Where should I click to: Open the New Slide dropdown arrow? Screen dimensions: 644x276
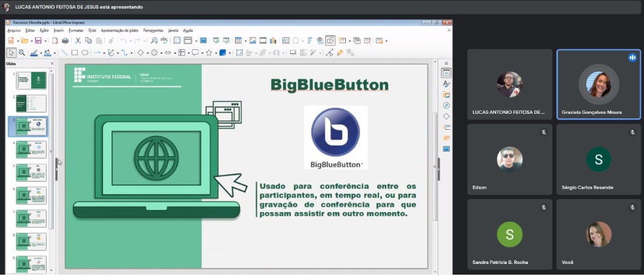click(x=349, y=41)
